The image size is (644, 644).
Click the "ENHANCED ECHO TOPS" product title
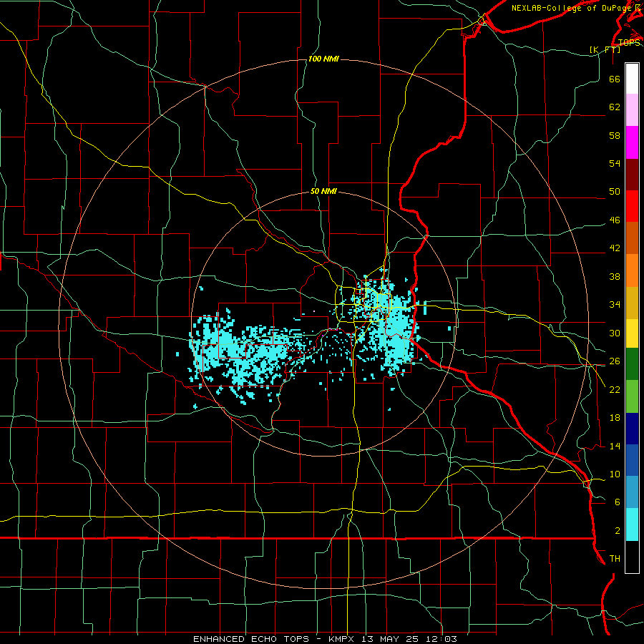[x=251, y=639]
